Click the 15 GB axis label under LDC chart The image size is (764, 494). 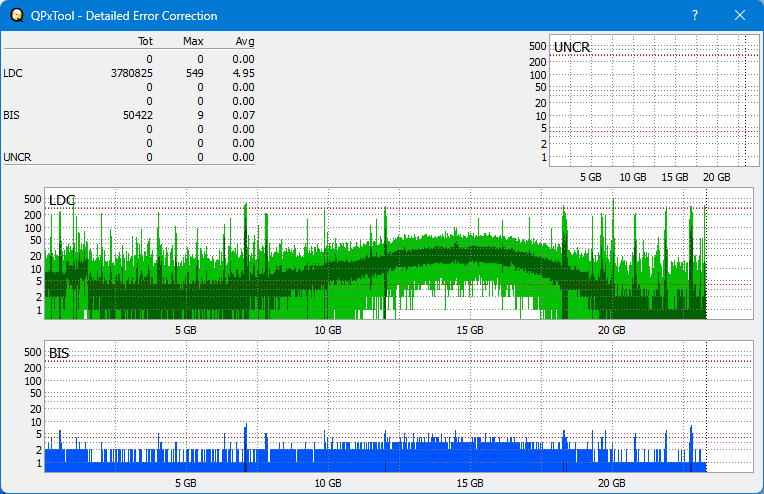click(x=470, y=330)
